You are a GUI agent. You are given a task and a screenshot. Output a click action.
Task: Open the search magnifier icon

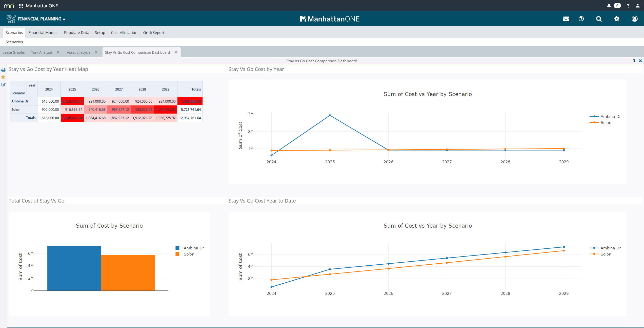[x=599, y=19]
